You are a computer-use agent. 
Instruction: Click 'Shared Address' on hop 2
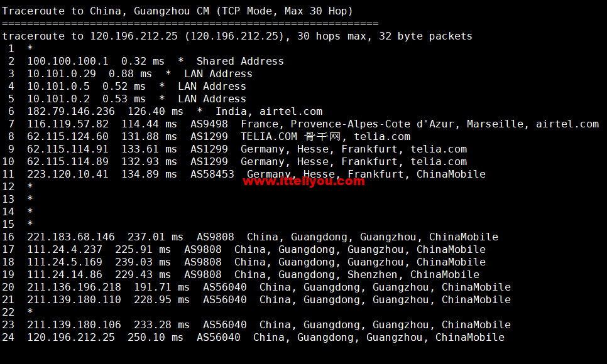point(240,61)
